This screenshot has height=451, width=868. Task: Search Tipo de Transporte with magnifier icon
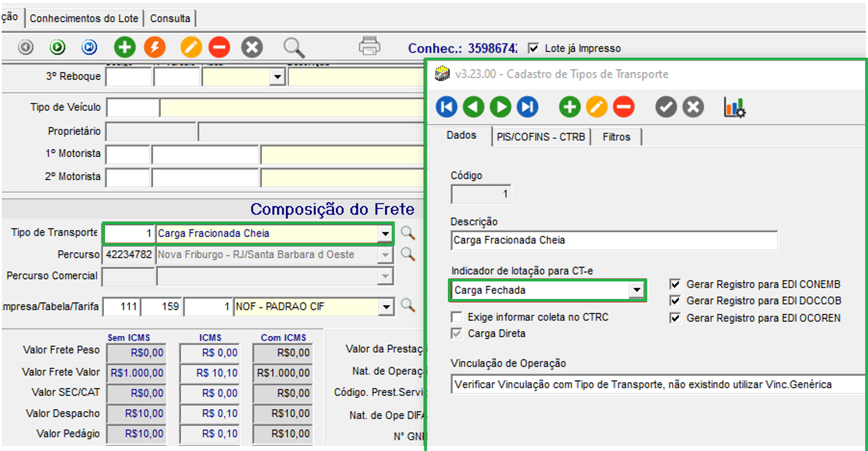point(408,232)
